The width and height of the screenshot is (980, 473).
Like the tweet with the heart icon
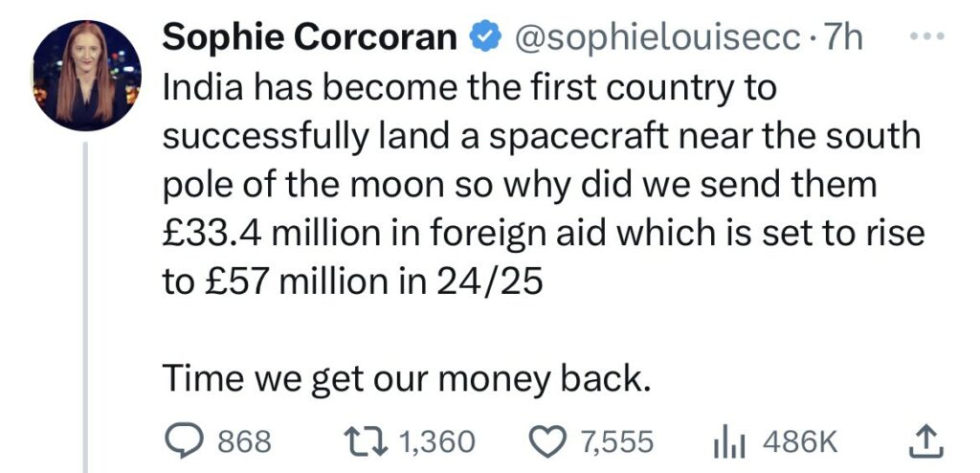(x=549, y=440)
